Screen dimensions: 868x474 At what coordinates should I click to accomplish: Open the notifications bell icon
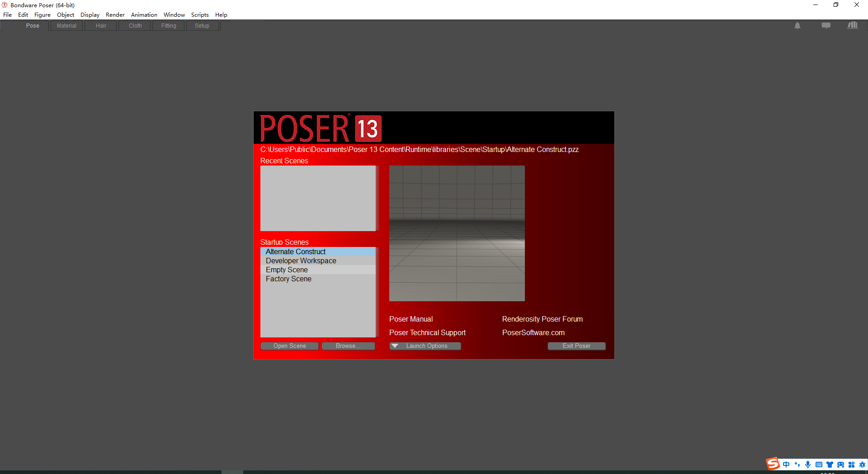tap(797, 25)
